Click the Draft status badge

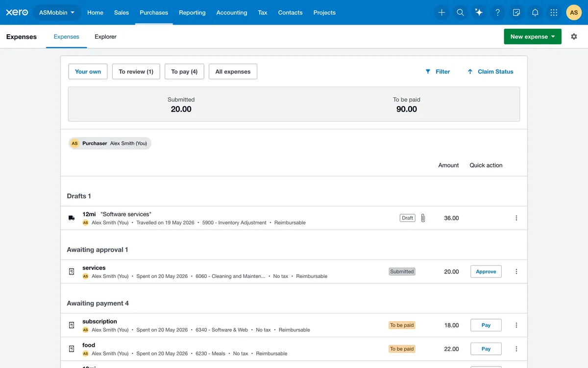point(408,218)
